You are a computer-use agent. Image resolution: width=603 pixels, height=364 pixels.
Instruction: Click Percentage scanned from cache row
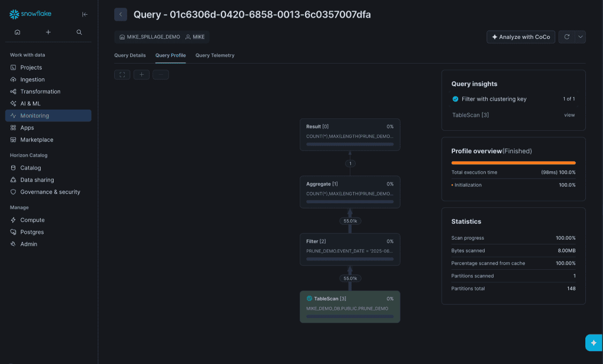click(x=513, y=263)
